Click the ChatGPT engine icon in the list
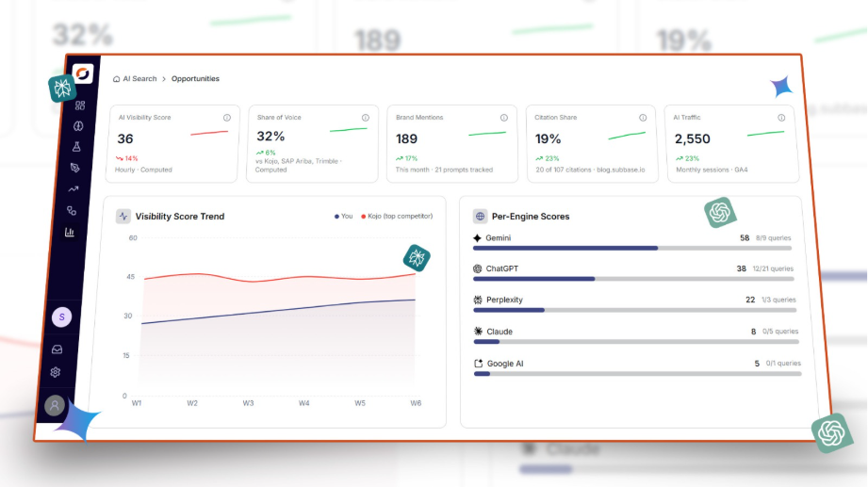This screenshot has height=487, width=868. [x=477, y=269]
